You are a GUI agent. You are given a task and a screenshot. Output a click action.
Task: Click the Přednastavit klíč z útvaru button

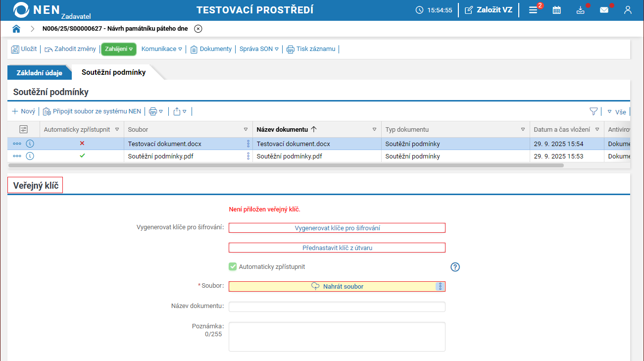337,248
